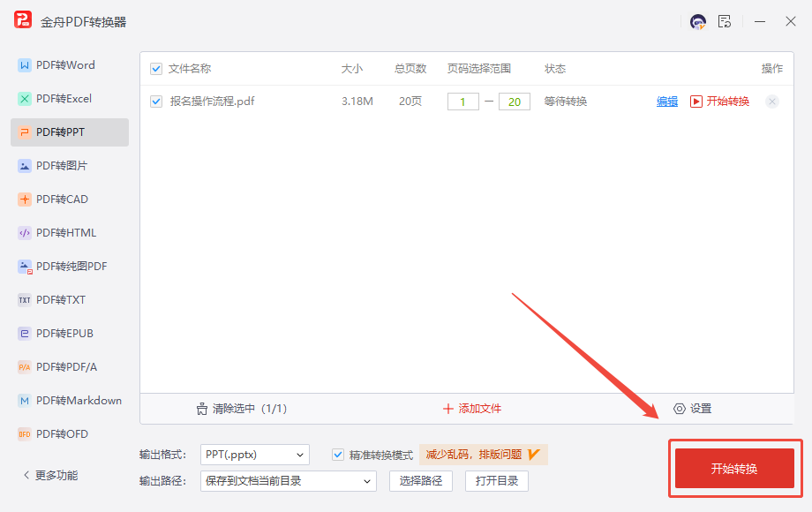Open the user account avatar icon
Image resolution: width=812 pixels, height=512 pixels.
[x=698, y=22]
